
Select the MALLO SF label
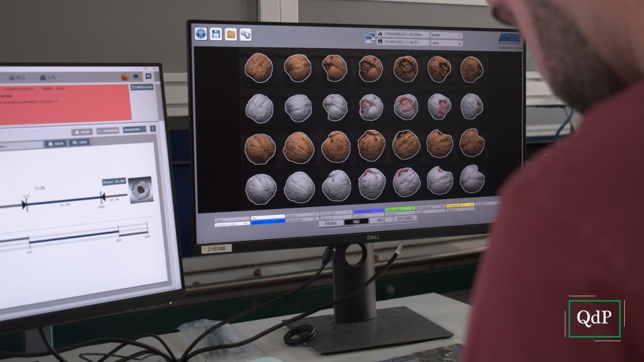pos(336,218)
